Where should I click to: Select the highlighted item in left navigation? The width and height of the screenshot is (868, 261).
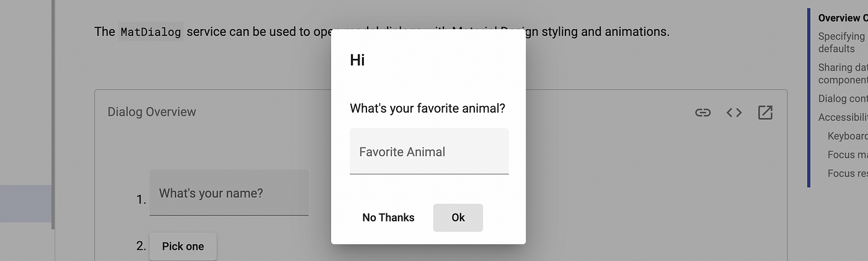click(25, 203)
